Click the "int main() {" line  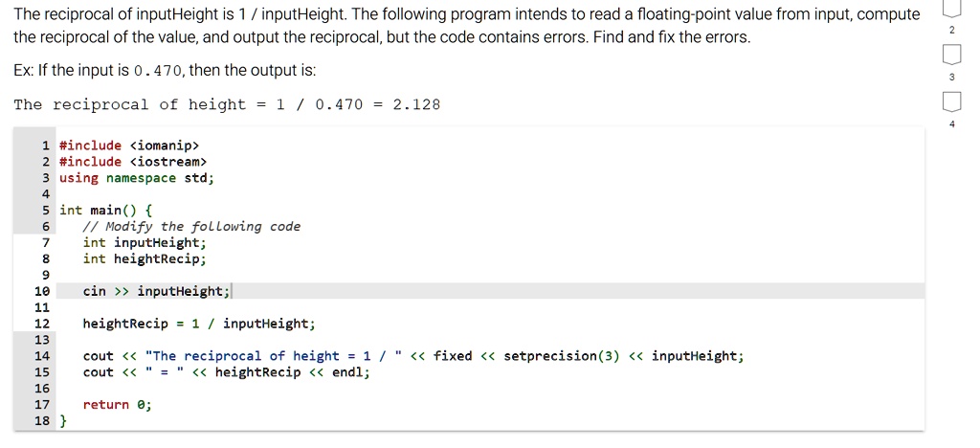point(105,211)
